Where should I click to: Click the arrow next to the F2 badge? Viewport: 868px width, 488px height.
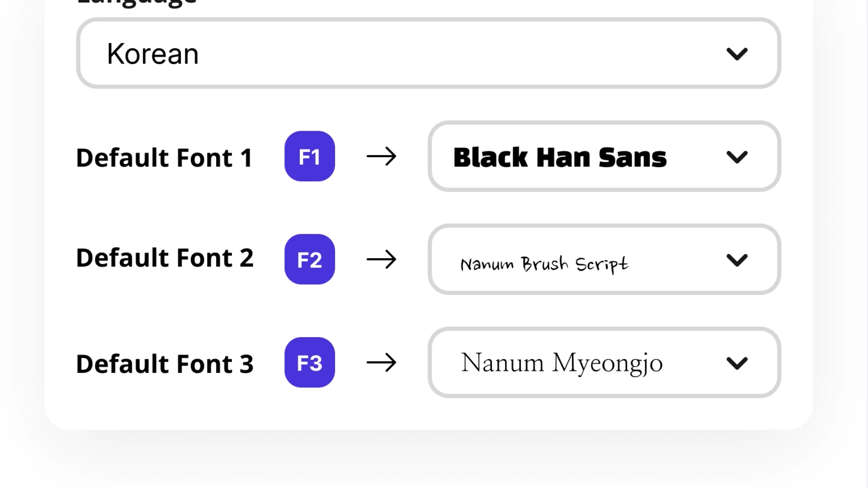pos(381,260)
